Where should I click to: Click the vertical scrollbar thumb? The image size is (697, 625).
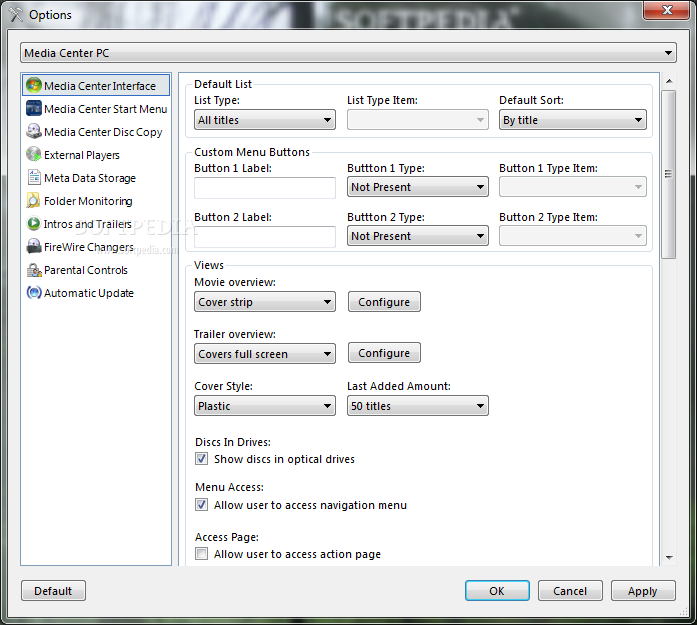coord(669,174)
